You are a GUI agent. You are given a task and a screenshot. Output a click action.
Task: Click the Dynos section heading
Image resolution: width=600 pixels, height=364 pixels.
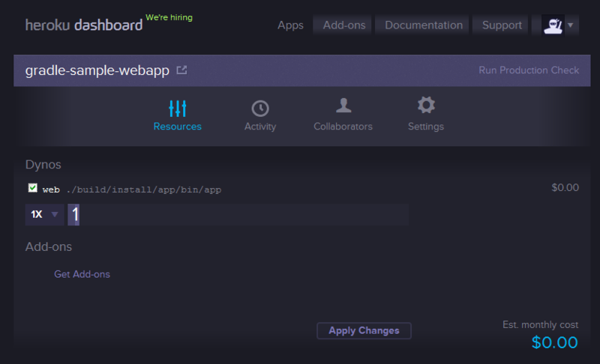tap(43, 165)
